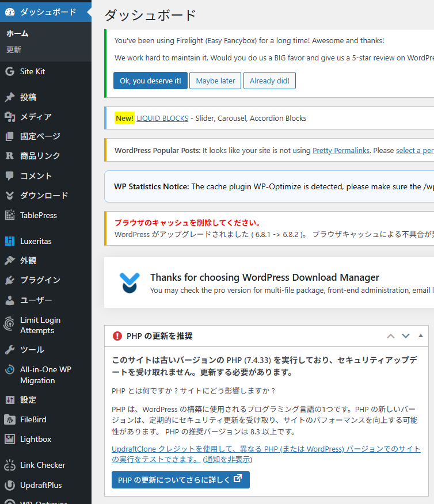Click the 'New!' yellow badge
Screen dimensions: 434x504
(124, 119)
